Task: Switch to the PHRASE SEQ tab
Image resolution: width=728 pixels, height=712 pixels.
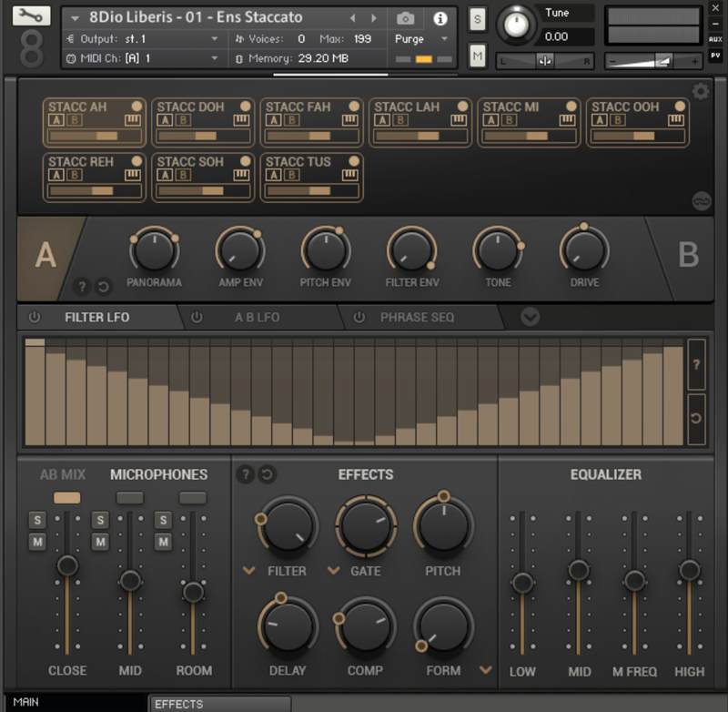Action: (417, 317)
